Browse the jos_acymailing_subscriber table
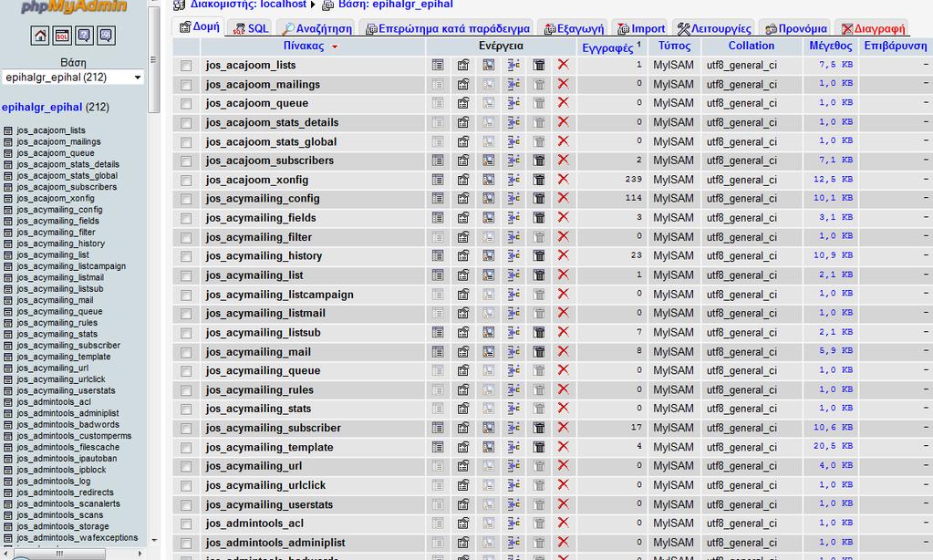 click(x=438, y=428)
